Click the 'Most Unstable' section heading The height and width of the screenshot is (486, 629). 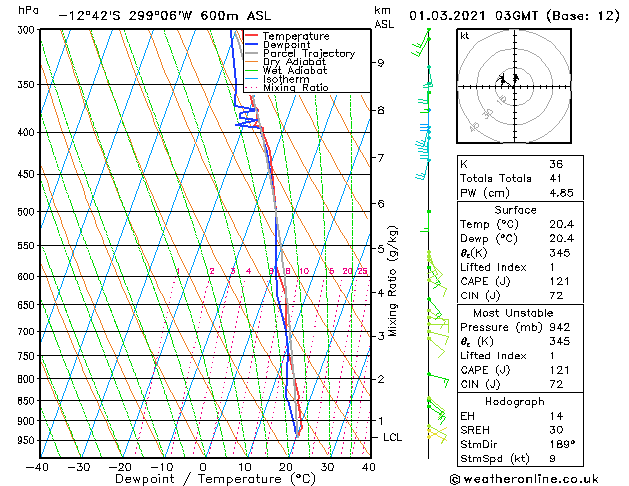point(513,313)
